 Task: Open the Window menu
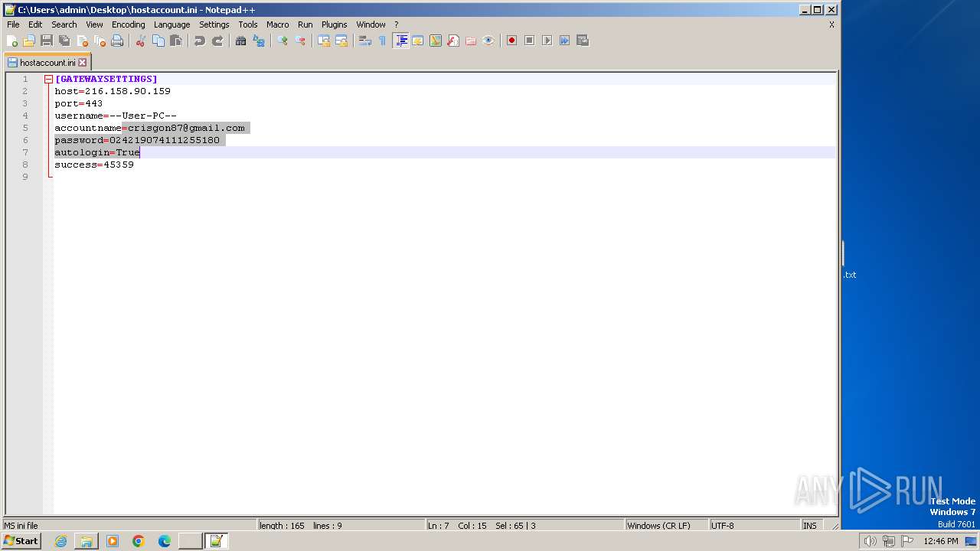tap(371, 24)
